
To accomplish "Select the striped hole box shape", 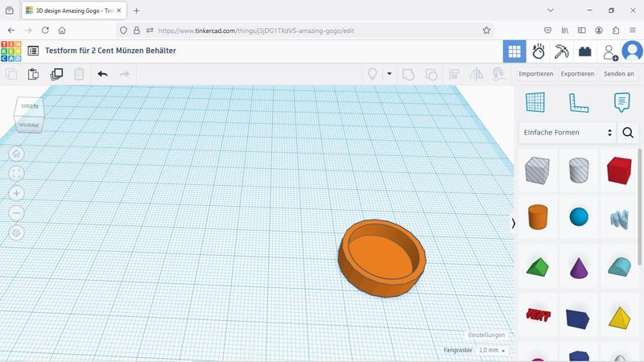I will (537, 171).
